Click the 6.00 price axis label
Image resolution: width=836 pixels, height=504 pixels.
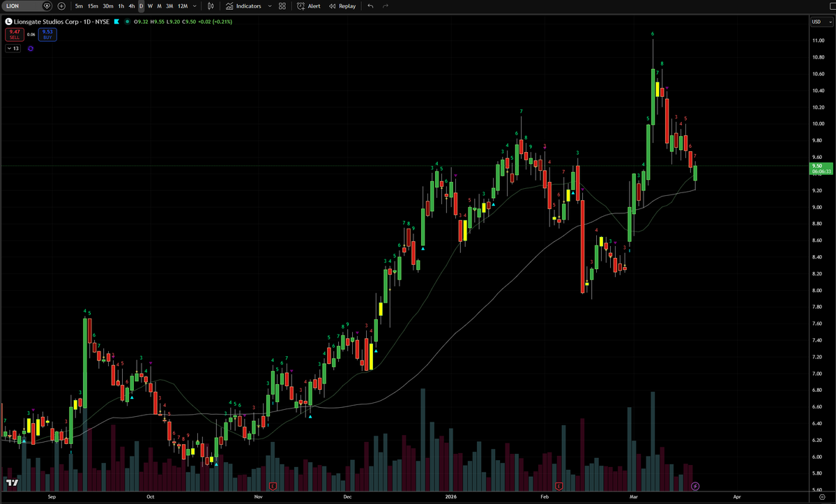click(816, 457)
